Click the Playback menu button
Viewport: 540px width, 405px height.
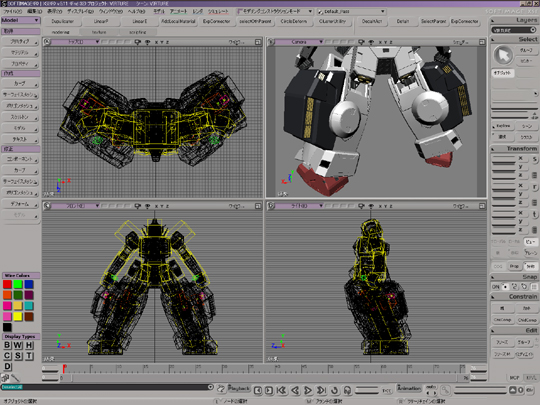pos(239,389)
